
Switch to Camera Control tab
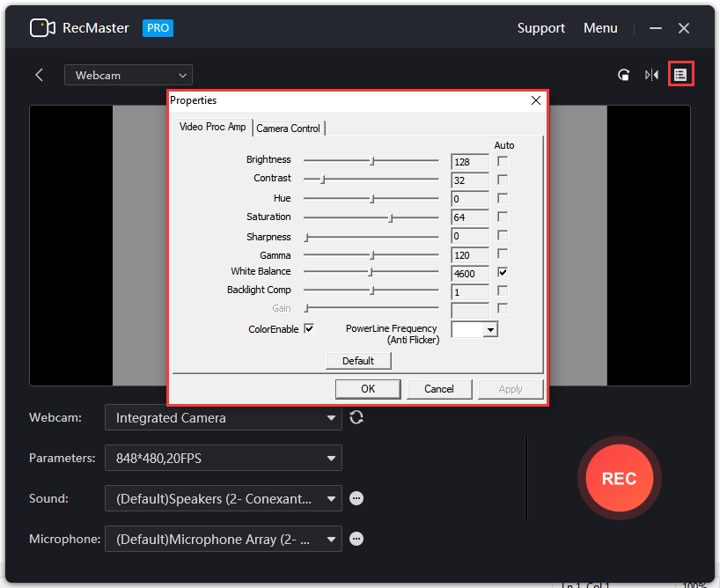pos(289,129)
